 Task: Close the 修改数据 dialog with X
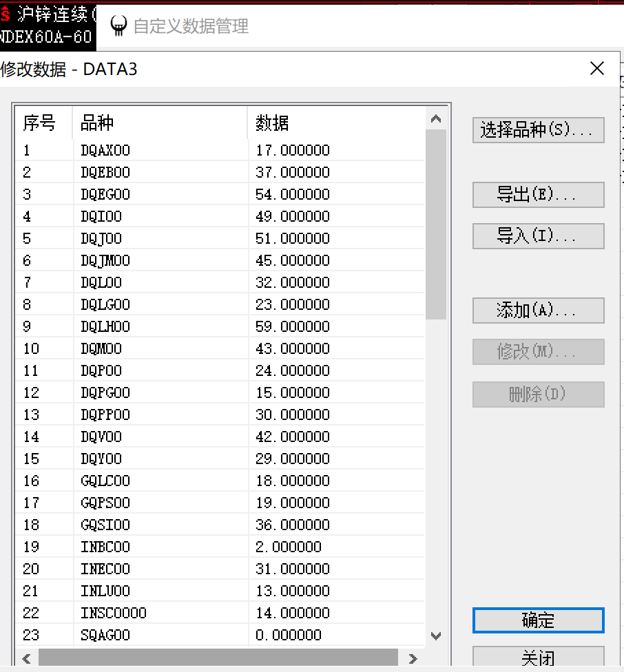point(596,68)
